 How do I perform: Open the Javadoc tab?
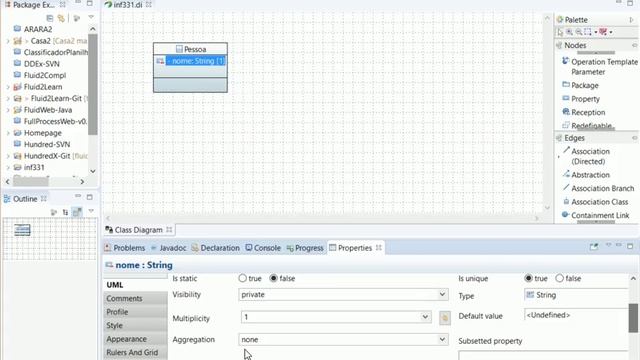pyautogui.click(x=169, y=248)
